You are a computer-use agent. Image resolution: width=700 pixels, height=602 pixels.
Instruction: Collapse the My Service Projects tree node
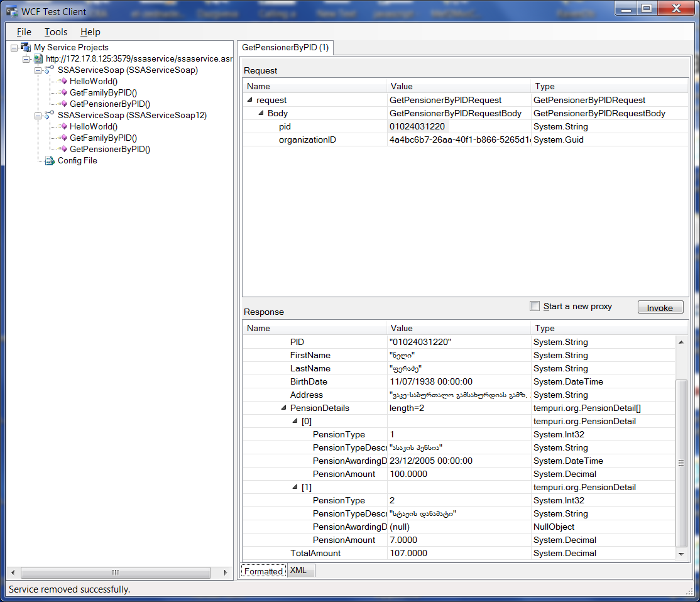coord(14,47)
